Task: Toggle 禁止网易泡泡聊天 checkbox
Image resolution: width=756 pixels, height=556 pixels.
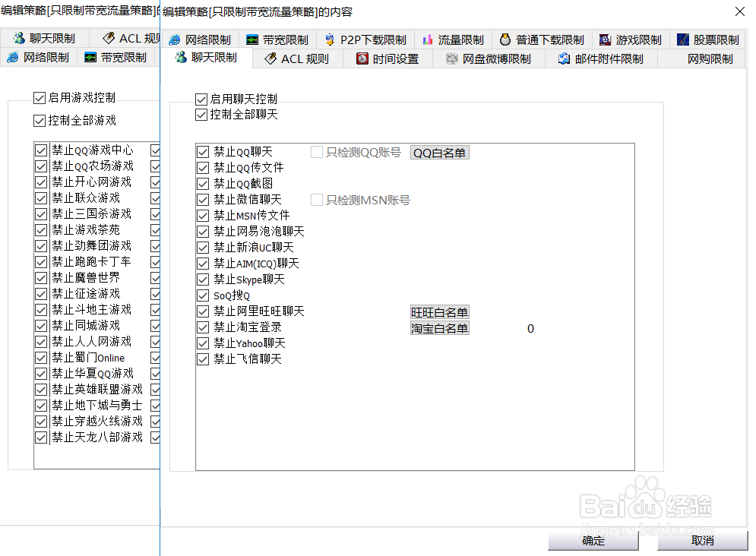Action: tap(203, 232)
